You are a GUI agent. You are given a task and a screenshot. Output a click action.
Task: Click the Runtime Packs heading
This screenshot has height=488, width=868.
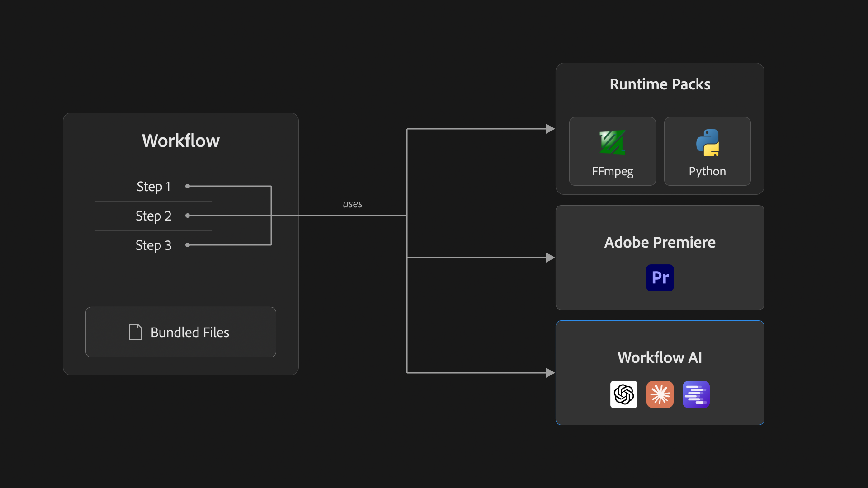[660, 84]
